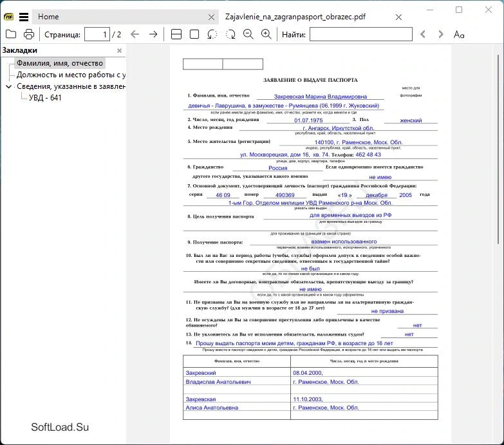504x445 pixels.
Task: Zoom out with magnifier minus icon
Action: tap(248, 34)
